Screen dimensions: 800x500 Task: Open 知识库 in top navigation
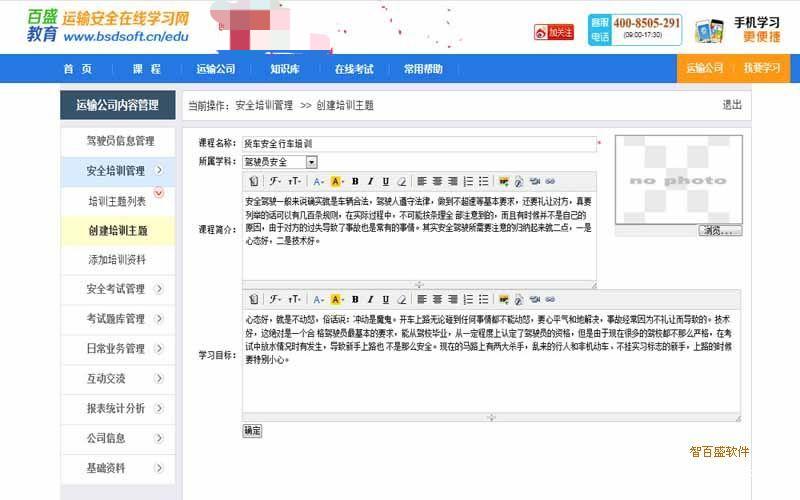(285, 69)
